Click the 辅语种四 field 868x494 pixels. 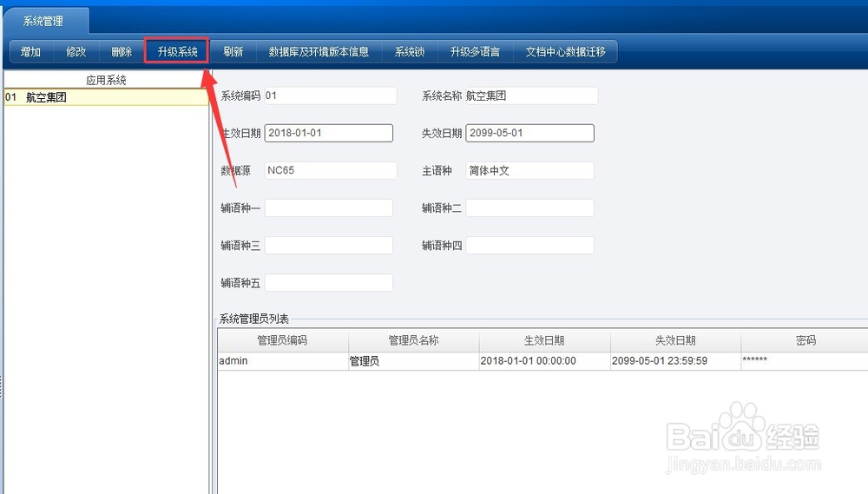click(x=529, y=245)
